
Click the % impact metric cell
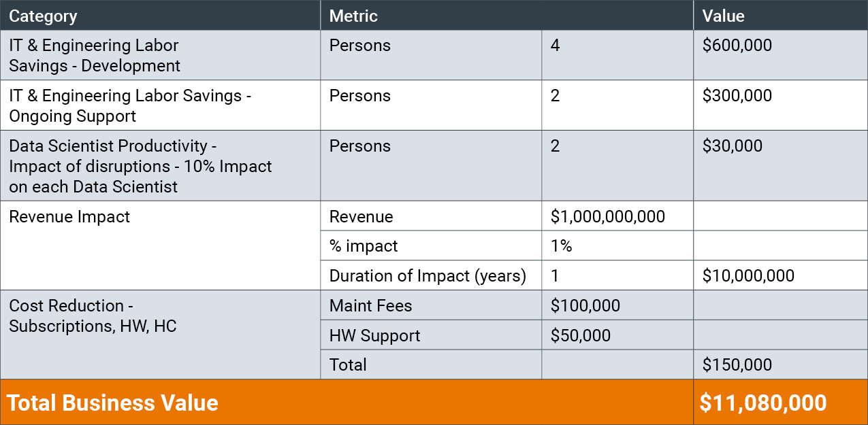364,246
